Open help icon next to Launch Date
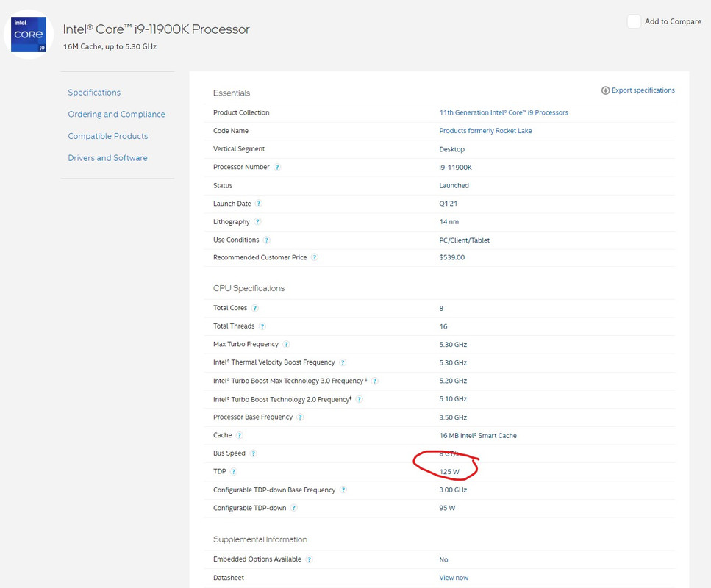Viewport: 711px width, 588px height. pos(259,204)
